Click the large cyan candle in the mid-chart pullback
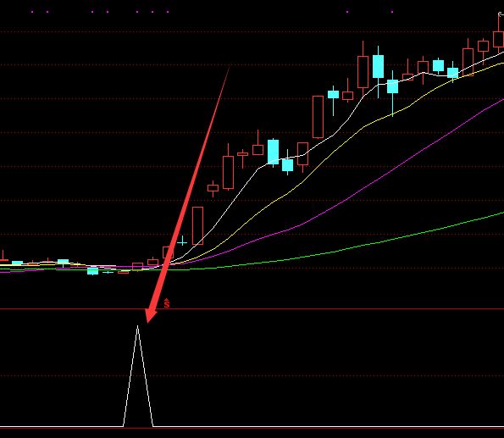 274,152
